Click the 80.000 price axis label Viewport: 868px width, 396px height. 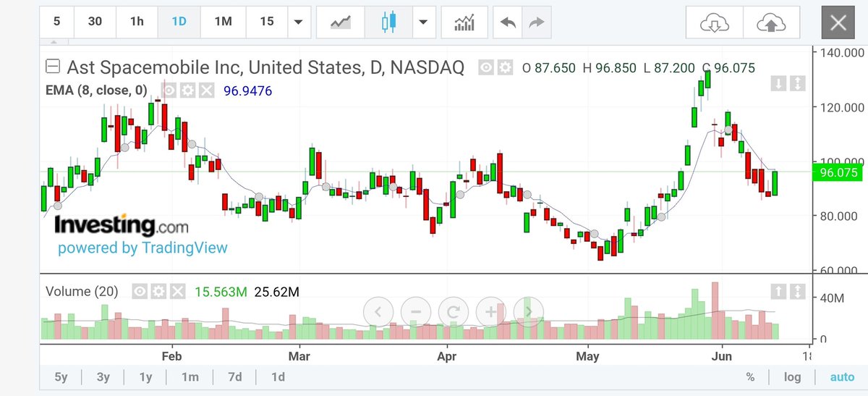pyautogui.click(x=839, y=216)
